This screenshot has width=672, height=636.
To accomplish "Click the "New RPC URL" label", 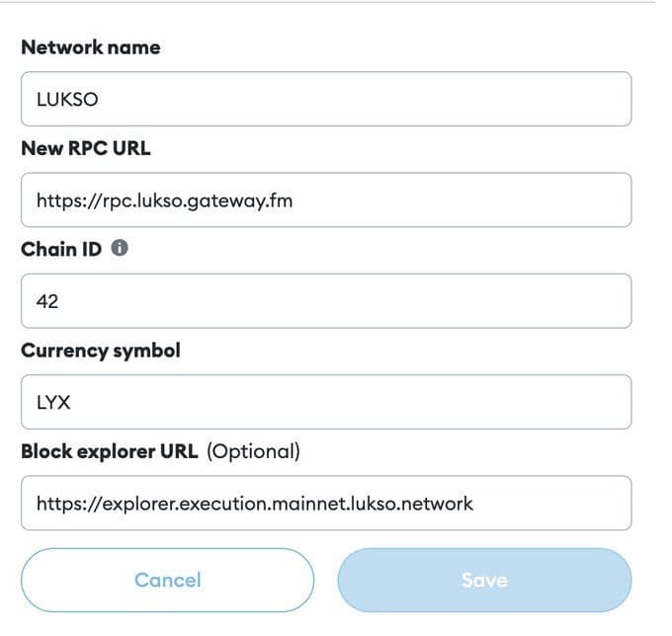I will 86,148.
